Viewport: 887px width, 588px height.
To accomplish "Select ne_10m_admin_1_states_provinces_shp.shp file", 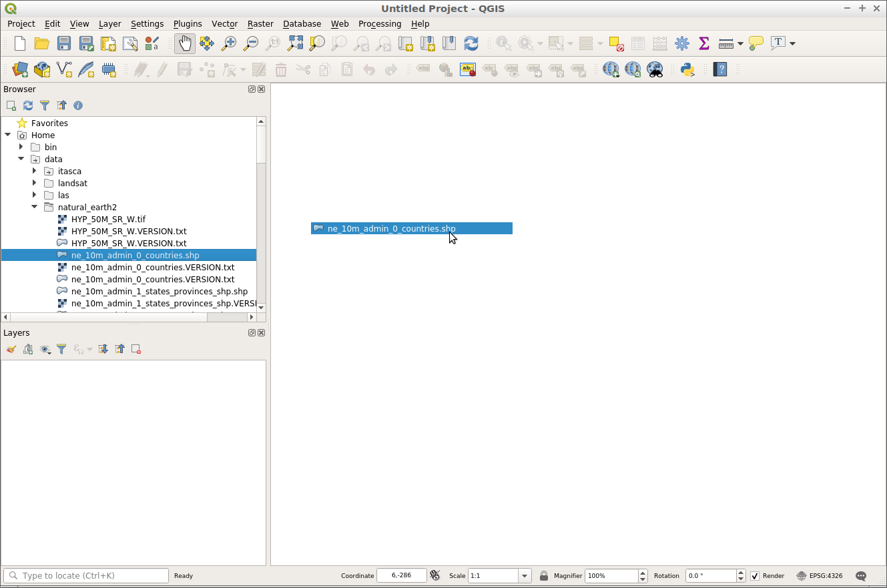I will click(x=160, y=292).
